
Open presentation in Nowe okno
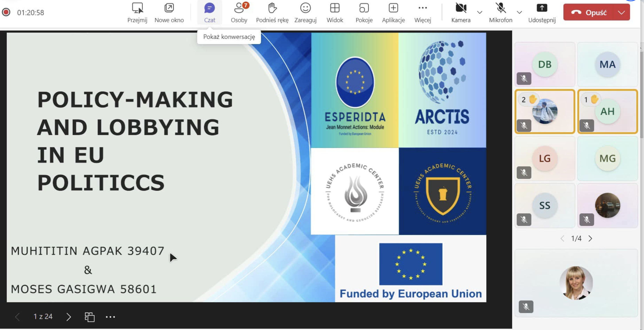(x=169, y=12)
